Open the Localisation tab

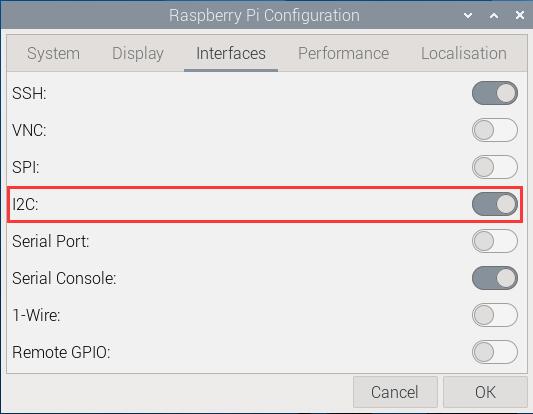464,53
